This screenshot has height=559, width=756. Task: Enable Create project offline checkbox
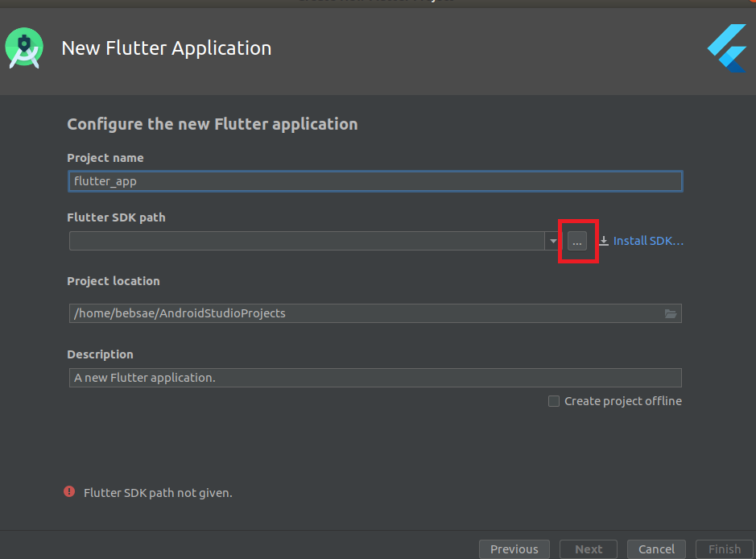click(x=554, y=401)
